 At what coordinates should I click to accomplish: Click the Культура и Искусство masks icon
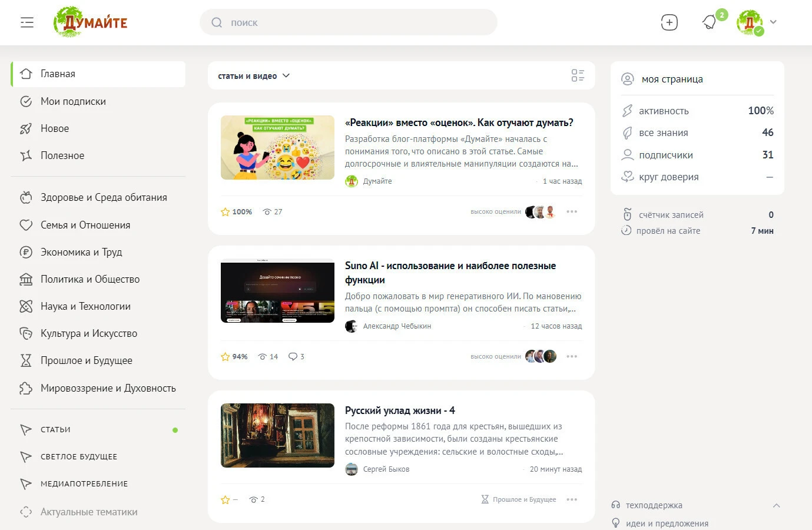coord(26,333)
